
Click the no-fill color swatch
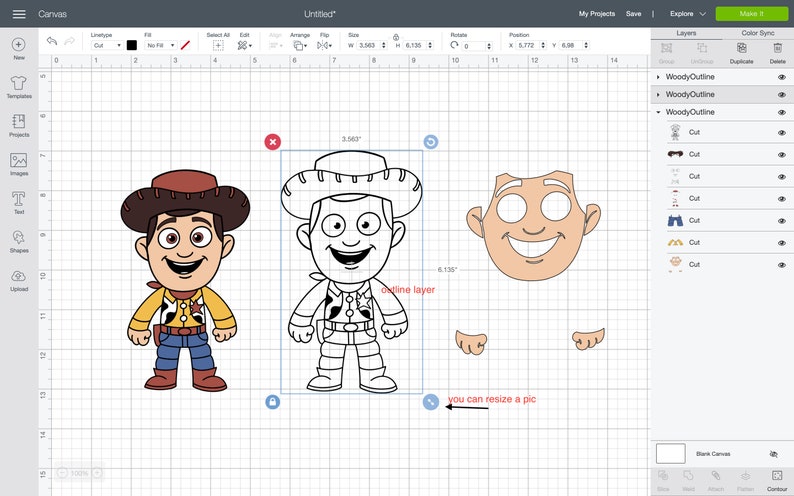(185, 45)
